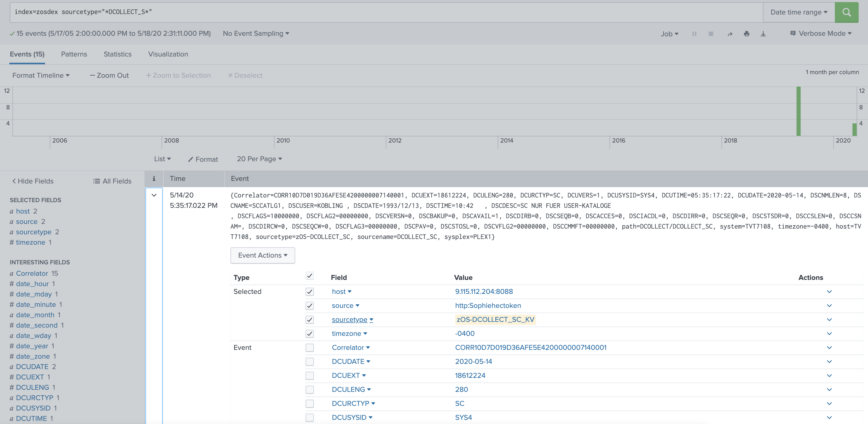Collapse the expanded 5/14/20 event row
The image size is (868, 424).
click(154, 195)
